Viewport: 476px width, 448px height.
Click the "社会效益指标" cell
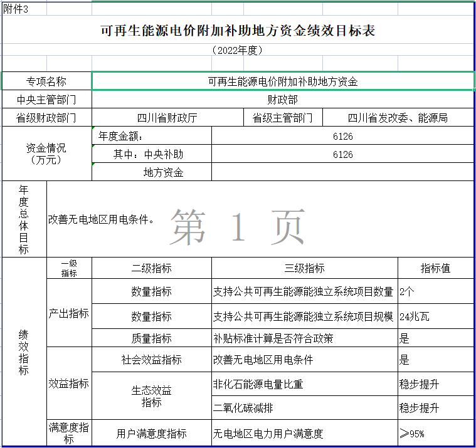pos(151,360)
